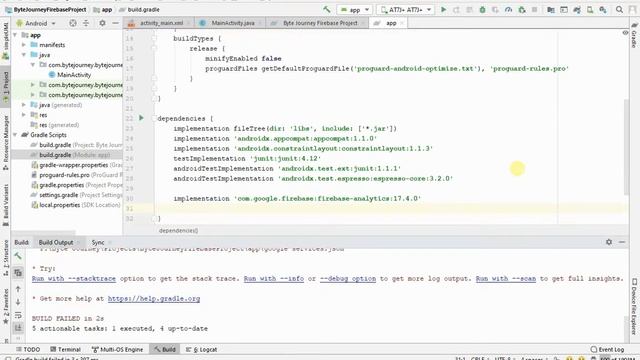Image resolution: width=640 pixels, height=360 pixels.
Task: Expand the res folder
Action: point(24,115)
